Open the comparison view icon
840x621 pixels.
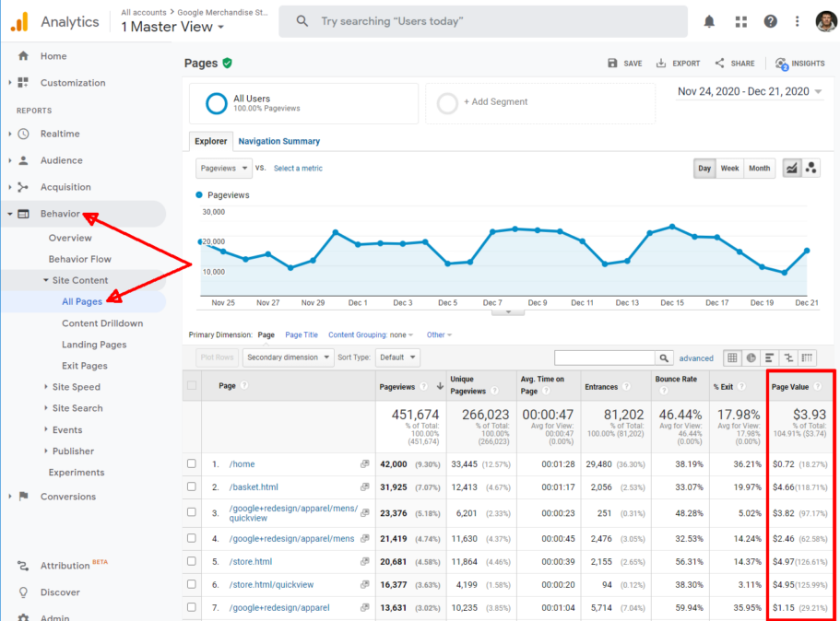pos(787,357)
